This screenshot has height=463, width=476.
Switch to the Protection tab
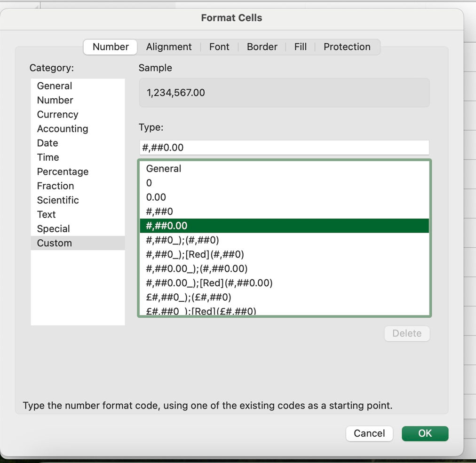click(x=347, y=47)
